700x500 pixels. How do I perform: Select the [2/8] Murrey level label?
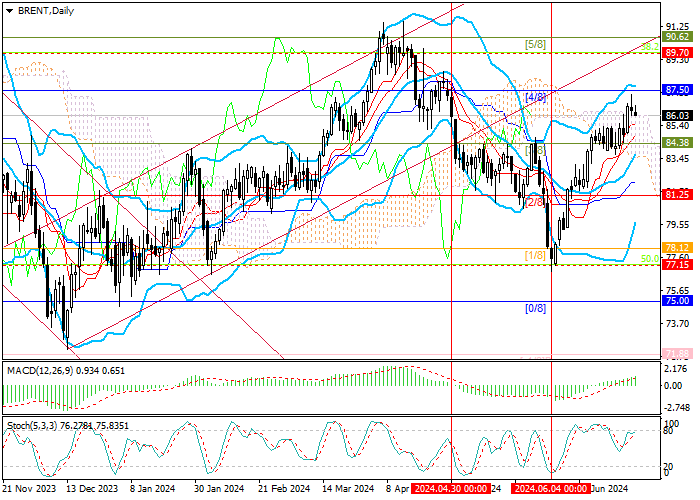pyautogui.click(x=535, y=202)
